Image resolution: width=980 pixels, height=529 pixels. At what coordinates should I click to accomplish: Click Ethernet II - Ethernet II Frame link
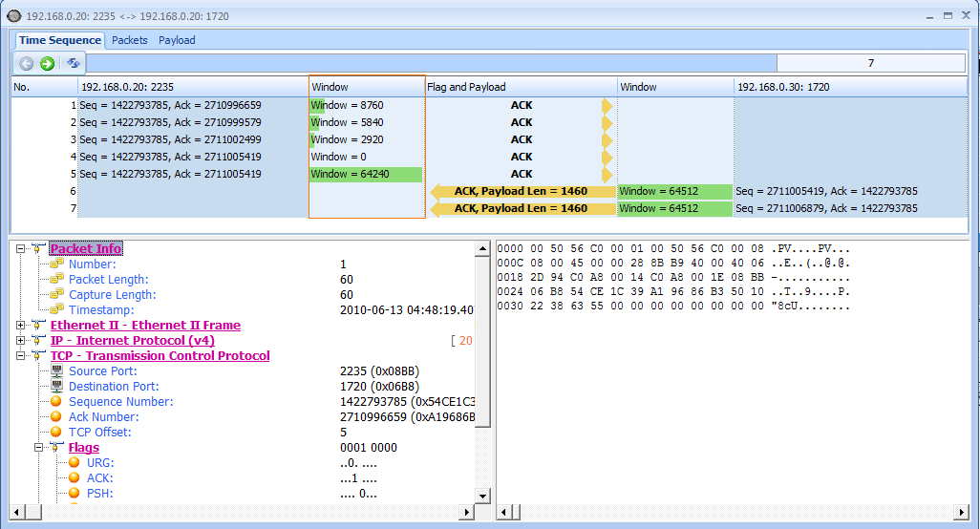pos(145,325)
